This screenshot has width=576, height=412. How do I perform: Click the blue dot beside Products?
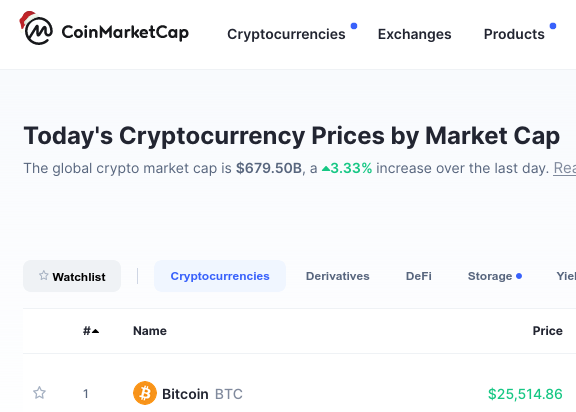553,26
